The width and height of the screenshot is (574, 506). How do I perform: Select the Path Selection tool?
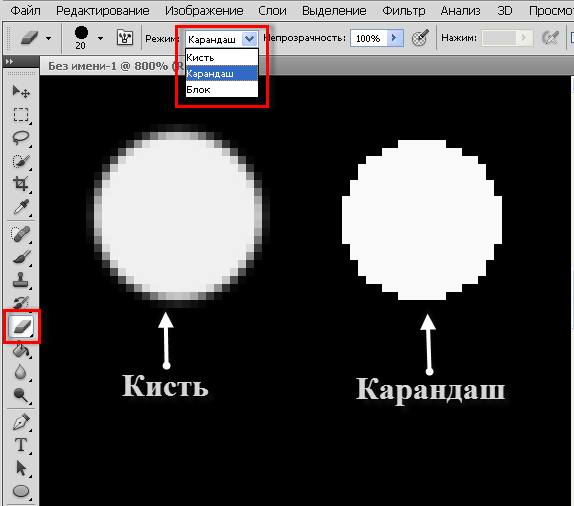pyautogui.click(x=21, y=468)
